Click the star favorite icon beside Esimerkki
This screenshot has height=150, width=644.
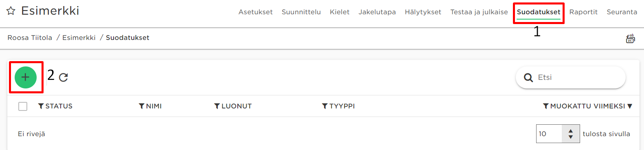(11, 11)
